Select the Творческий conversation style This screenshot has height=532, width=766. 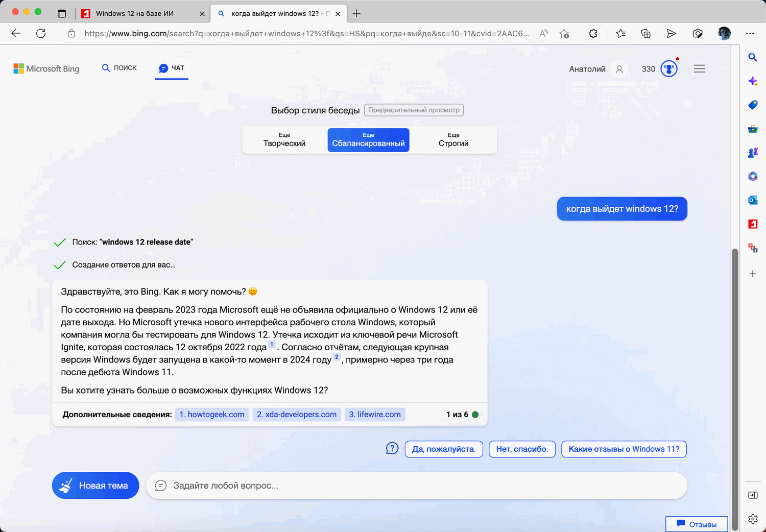(284, 140)
